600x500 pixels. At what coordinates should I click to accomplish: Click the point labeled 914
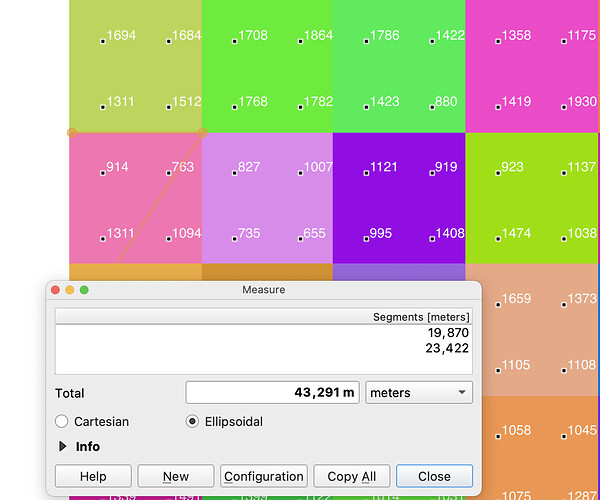point(103,173)
